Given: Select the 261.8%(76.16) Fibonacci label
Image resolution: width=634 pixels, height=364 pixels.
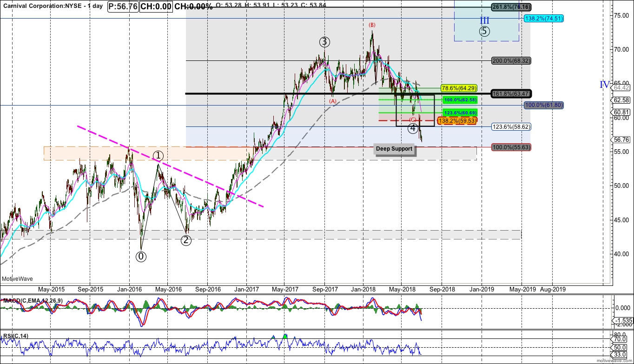Looking at the screenshot, I should (511, 7).
